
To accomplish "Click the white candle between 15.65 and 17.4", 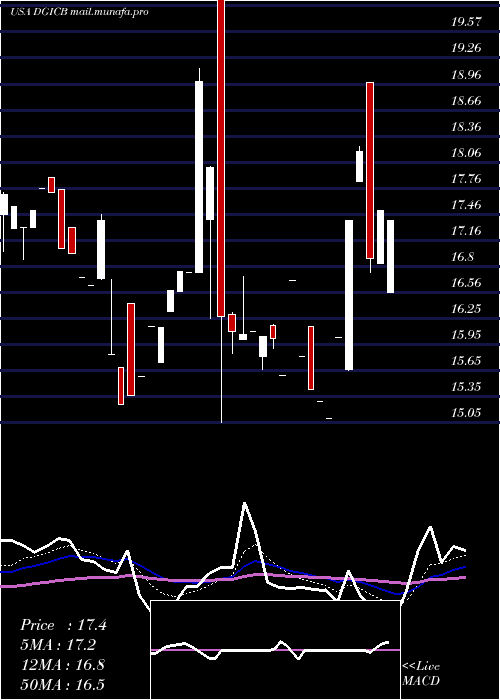I will (349, 295).
